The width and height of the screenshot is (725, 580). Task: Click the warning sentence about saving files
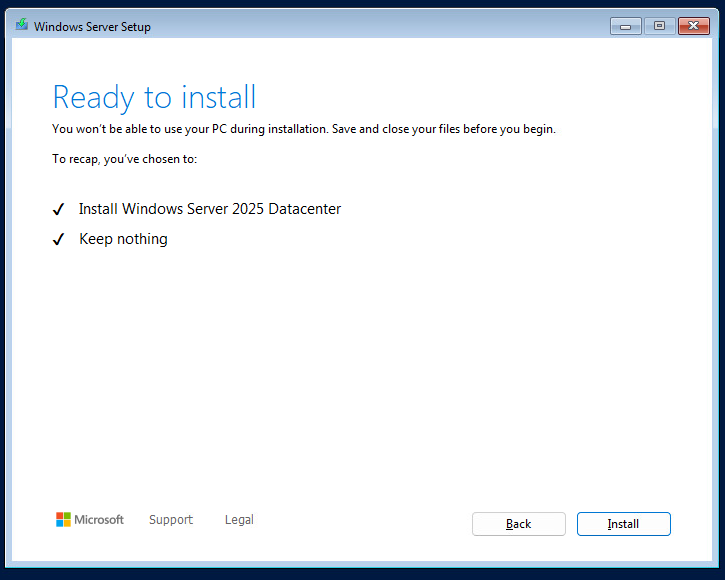(303, 129)
